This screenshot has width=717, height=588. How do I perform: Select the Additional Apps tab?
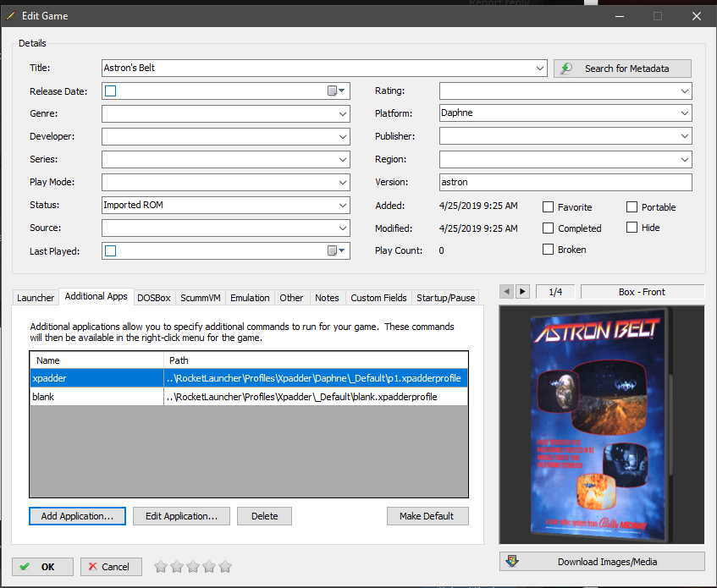(96, 296)
